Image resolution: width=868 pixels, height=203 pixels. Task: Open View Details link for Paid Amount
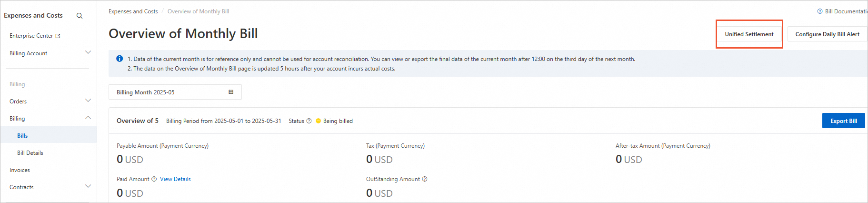point(175,179)
